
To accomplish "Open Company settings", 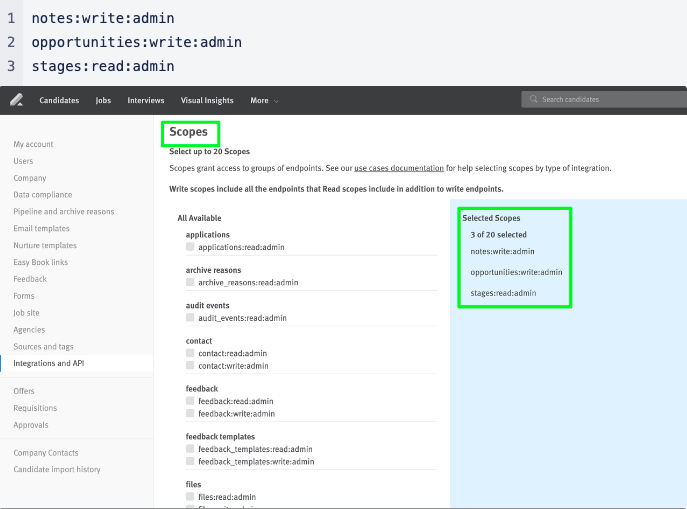I will coord(30,178).
